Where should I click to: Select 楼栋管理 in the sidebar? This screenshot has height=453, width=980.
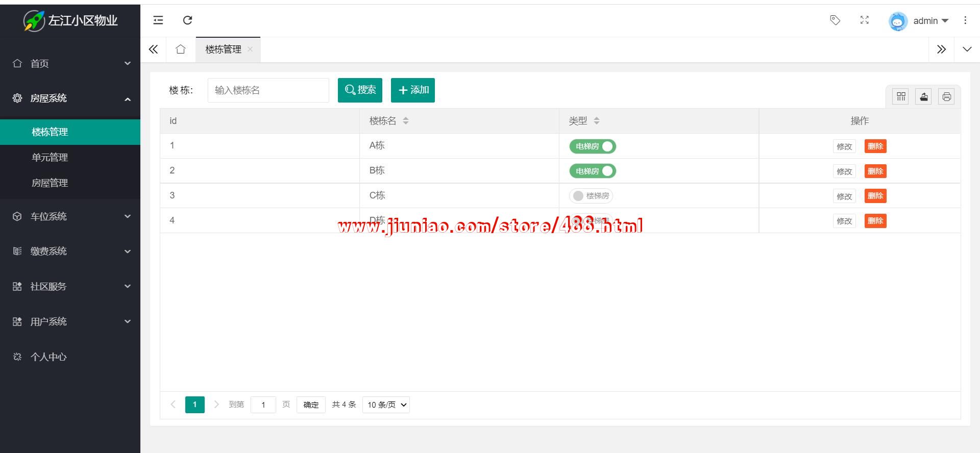[70, 132]
